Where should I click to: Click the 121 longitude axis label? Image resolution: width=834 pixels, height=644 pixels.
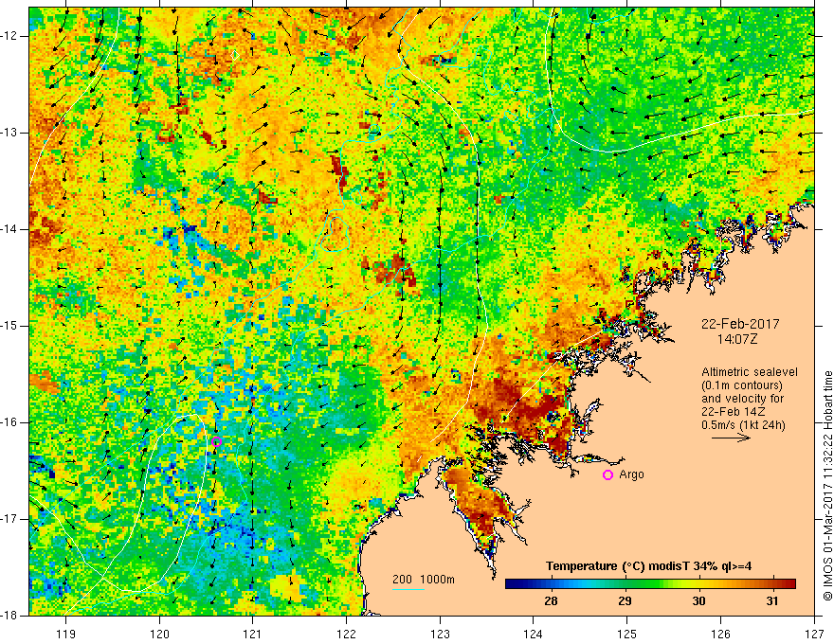coord(253,634)
